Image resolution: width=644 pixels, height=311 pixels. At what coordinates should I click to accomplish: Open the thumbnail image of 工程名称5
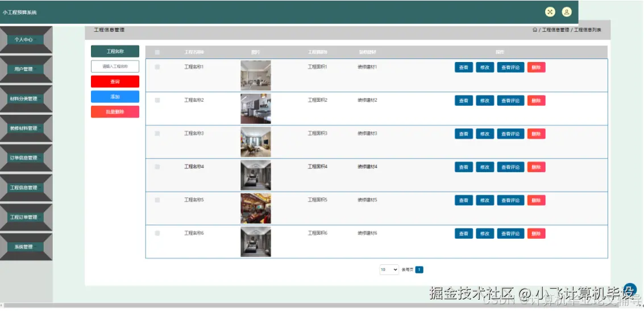(x=255, y=209)
